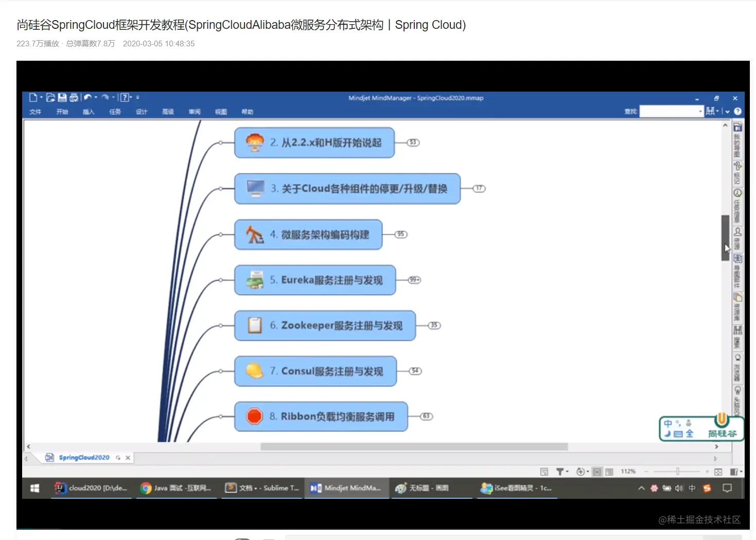Image resolution: width=756 pixels, height=540 pixels.
Task: Toggle Chinese input mode 中 in taskbar
Action: pyautogui.click(x=692, y=488)
